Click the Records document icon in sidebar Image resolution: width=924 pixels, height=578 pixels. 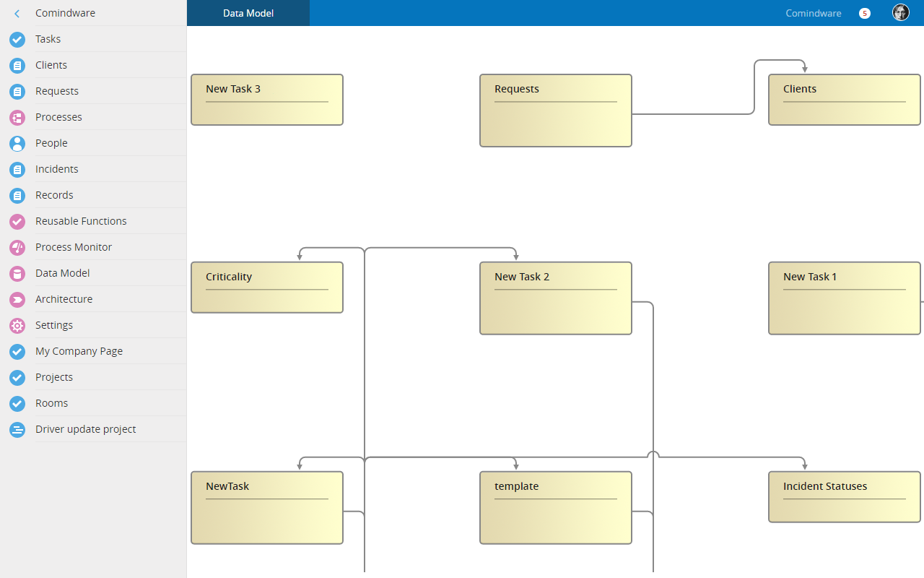click(x=17, y=195)
